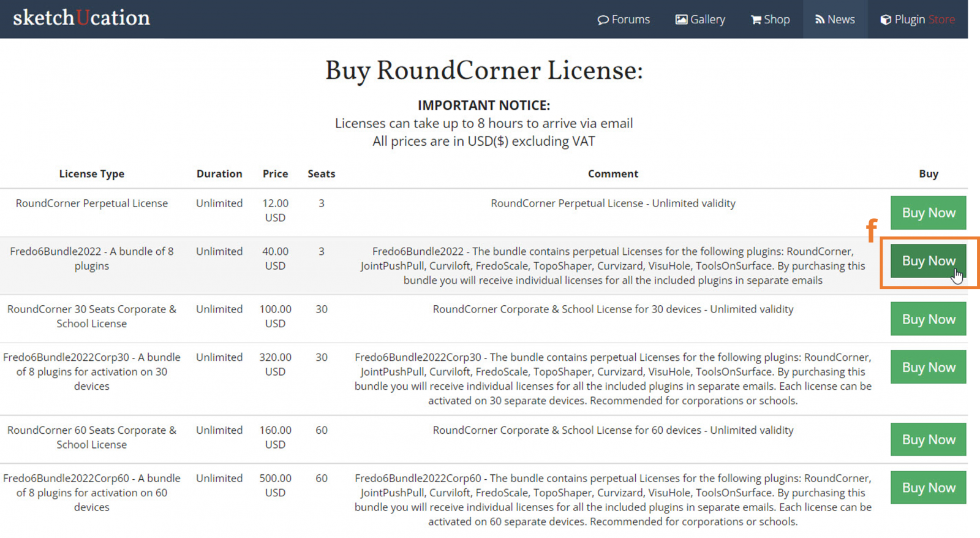Click the Gallery picture icon

click(681, 20)
